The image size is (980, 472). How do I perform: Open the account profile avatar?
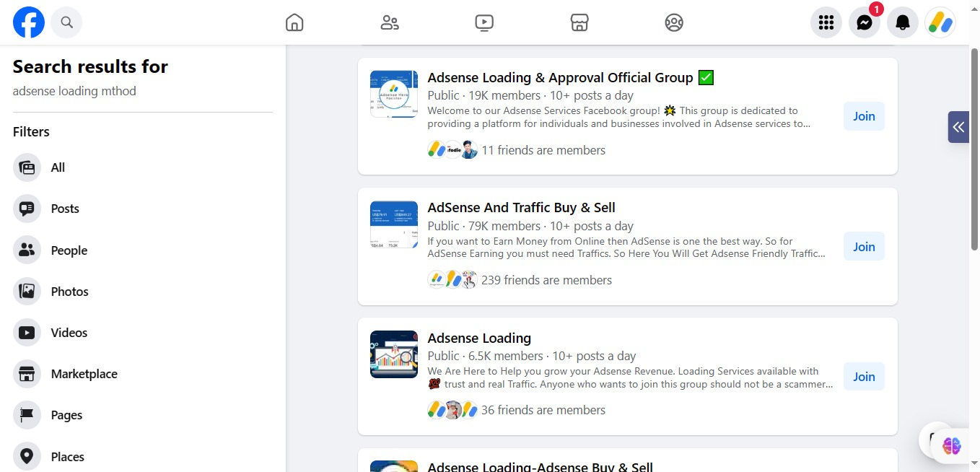pyautogui.click(x=940, y=22)
